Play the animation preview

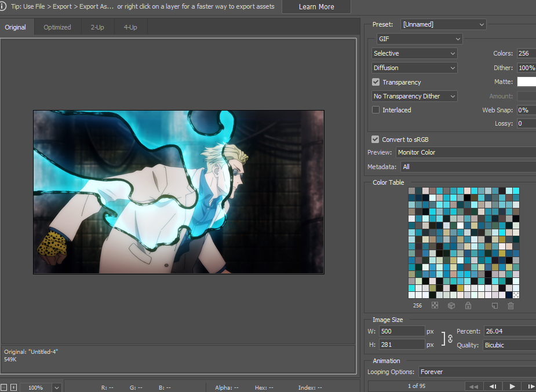512,386
